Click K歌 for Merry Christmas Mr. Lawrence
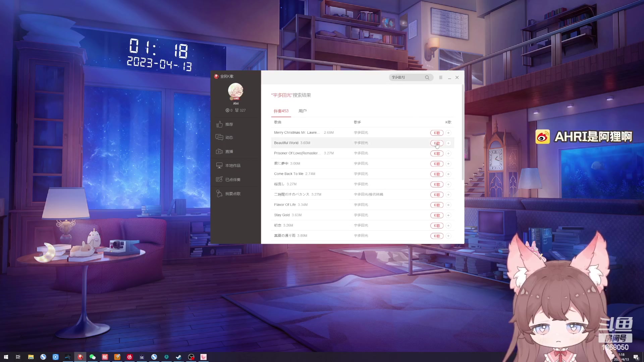 click(x=437, y=133)
